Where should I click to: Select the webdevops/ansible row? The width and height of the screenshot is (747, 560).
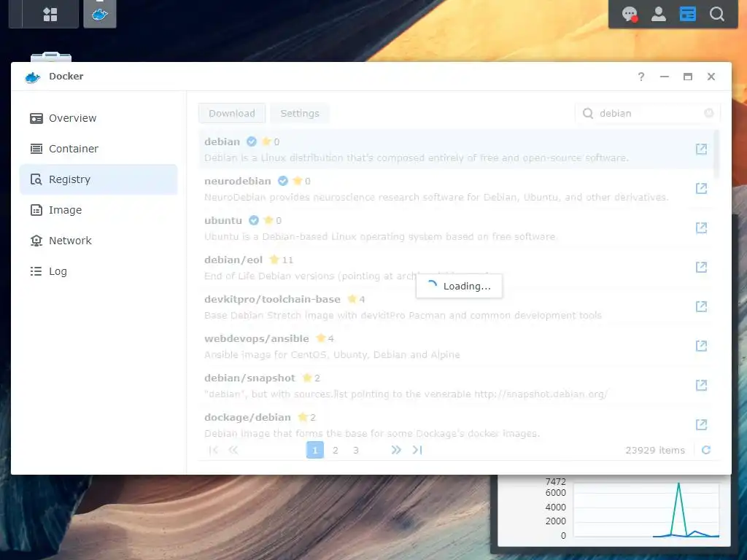[456, 346]
